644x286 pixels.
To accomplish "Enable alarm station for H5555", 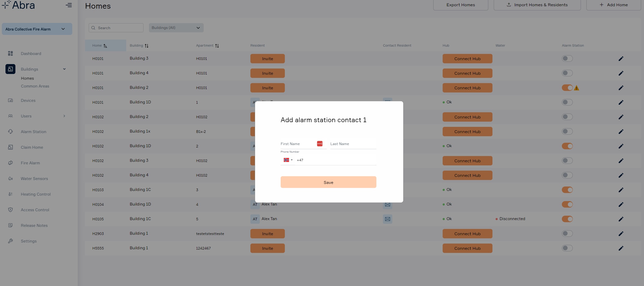I will click(x=567, y=248).
